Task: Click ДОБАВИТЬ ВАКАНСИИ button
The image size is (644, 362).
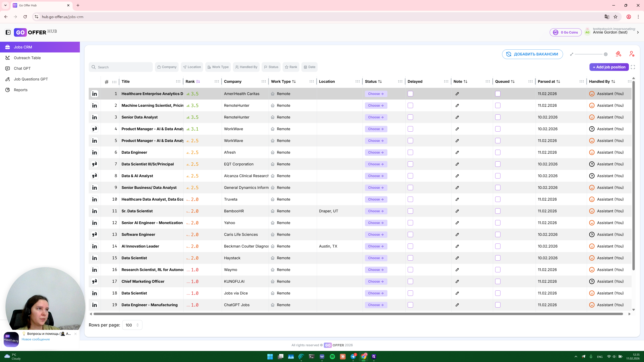Action: pos(532,54)
